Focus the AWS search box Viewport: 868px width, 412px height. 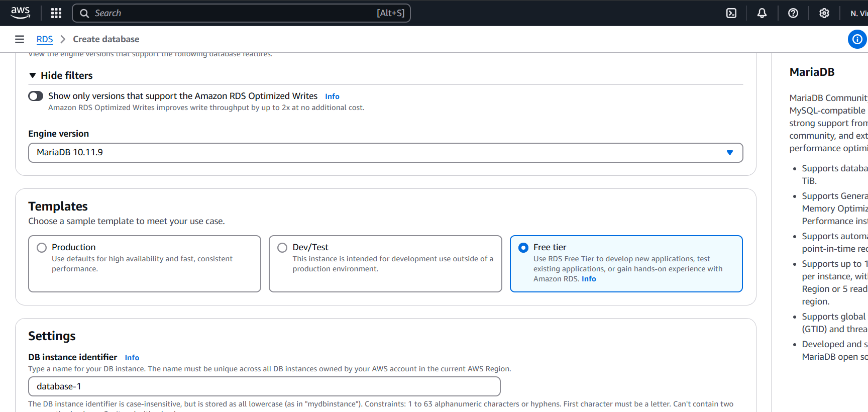pos(241,13)
